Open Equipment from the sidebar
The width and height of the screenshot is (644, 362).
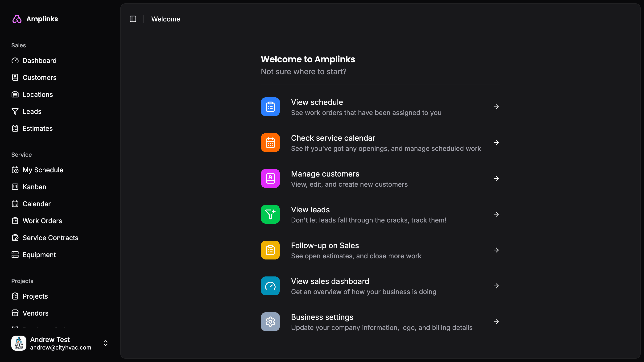click(39, 255)
